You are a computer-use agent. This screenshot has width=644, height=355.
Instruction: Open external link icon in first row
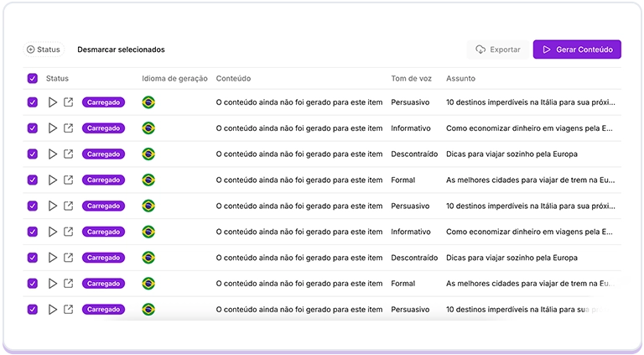click(69, 102)
